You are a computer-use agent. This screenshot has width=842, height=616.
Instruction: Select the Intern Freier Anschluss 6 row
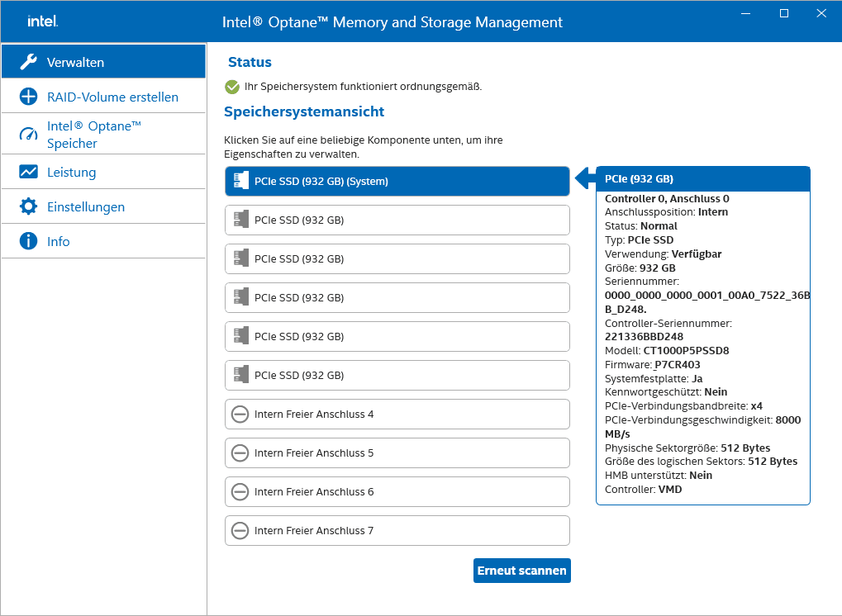tap(397, 491)
